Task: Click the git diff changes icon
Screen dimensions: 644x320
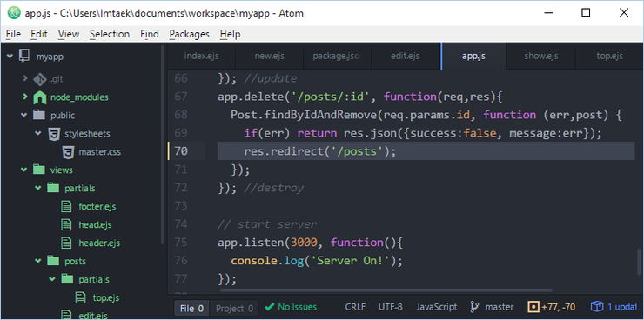Action: click(533, 306)
